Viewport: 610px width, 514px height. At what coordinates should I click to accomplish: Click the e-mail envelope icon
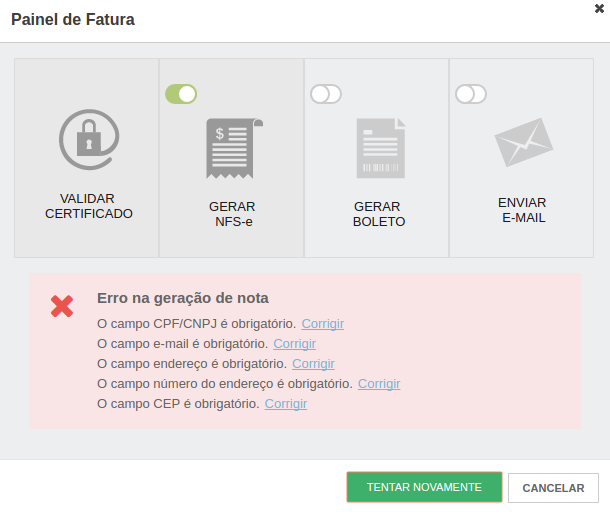[x=523, y=142]
